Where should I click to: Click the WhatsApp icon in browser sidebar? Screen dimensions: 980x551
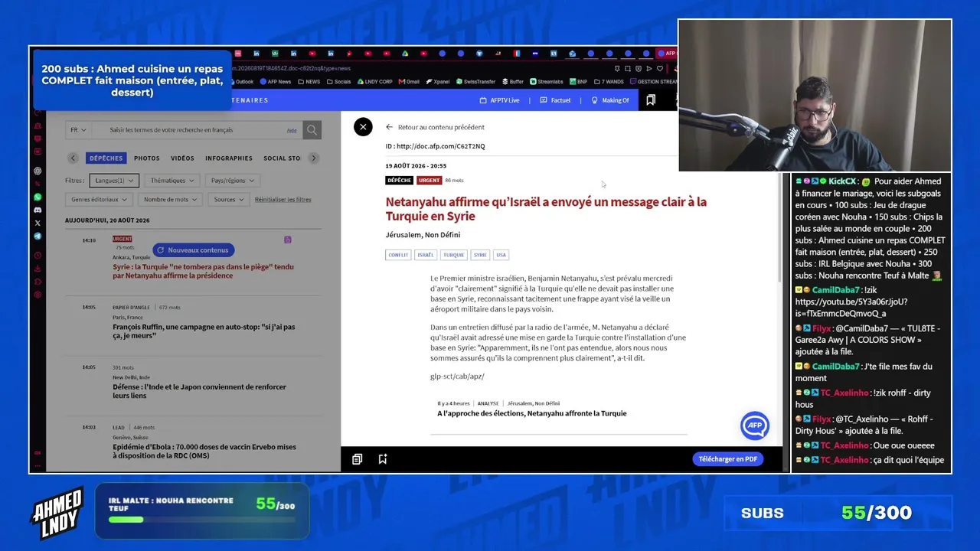[x=38, y=197]
